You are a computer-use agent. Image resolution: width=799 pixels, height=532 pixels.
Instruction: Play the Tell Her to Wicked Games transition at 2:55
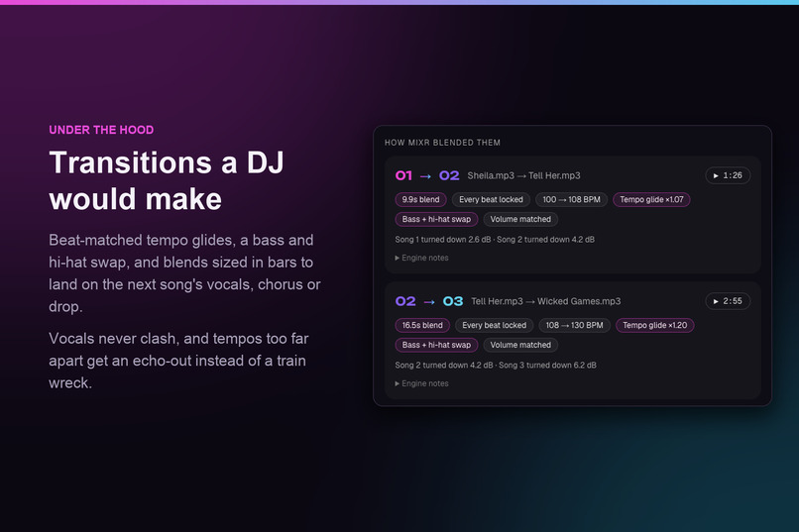click(728, 301)
